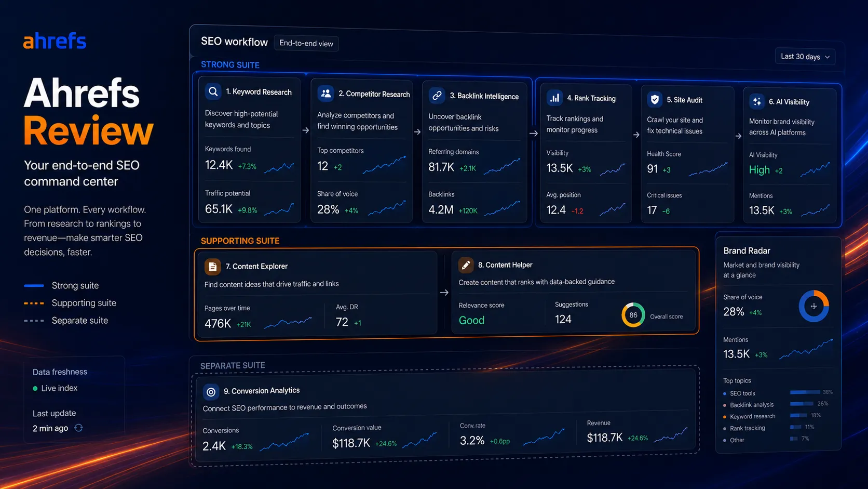Click the Supporting suite legend entry
Viewport: 868px width, 489px height.
coord(70,303)
